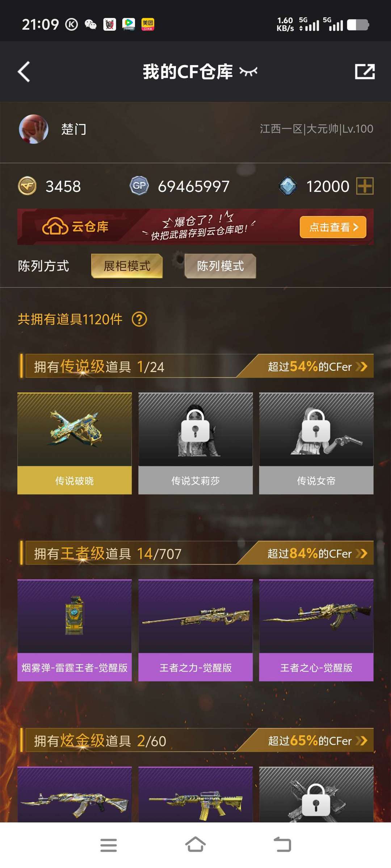Open the share/export icon
Image resolution: width=391 pixels, height=868 pixels.
point(365,71)
